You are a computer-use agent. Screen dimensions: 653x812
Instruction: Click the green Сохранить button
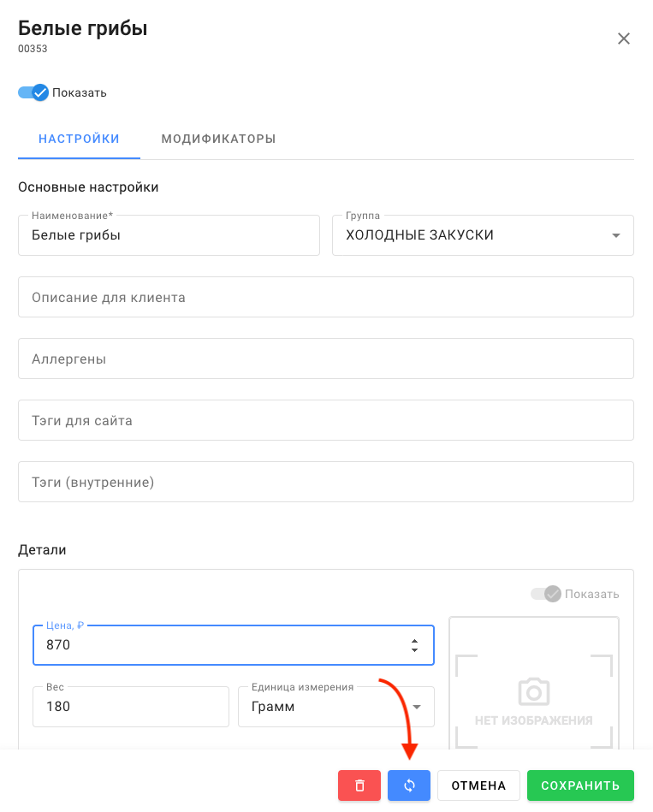[580, 785]
